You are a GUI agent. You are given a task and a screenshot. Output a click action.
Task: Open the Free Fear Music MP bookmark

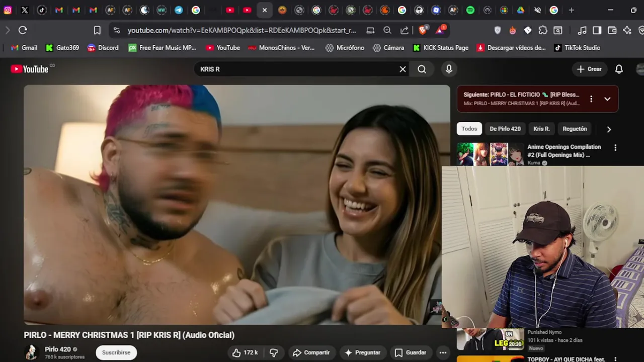(x=162, y=48)
